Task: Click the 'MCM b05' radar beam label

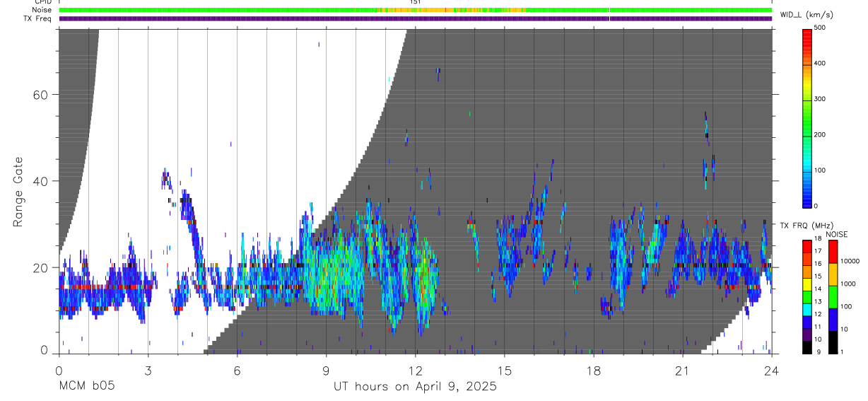Action: pos(86,386)
